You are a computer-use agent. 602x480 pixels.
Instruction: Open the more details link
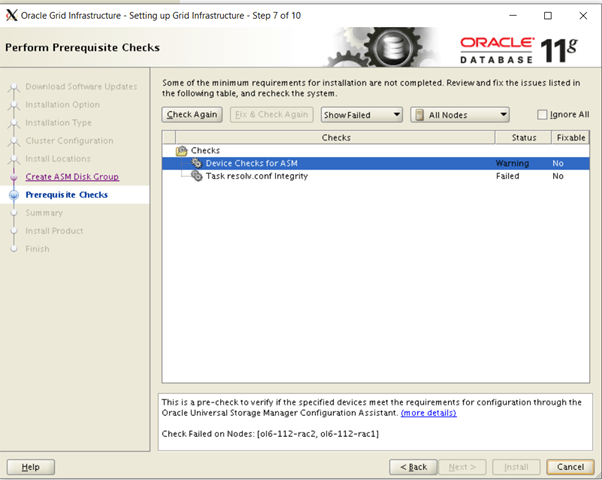pyautogui.click(x=428, y=412)
